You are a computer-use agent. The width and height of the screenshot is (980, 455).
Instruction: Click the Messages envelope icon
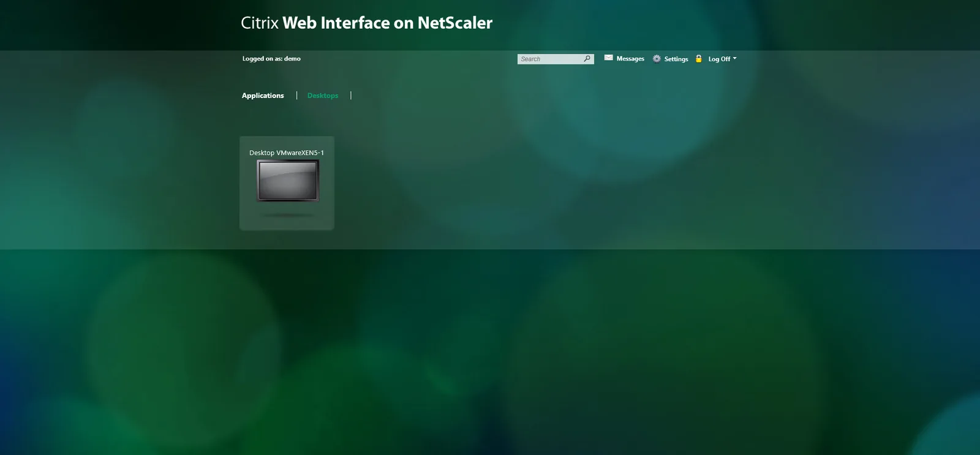coord(608,58)
